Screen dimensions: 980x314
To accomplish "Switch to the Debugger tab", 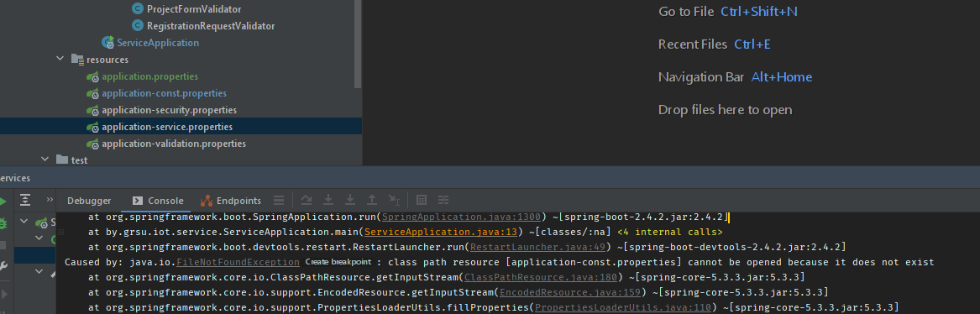I will point(89,201).
